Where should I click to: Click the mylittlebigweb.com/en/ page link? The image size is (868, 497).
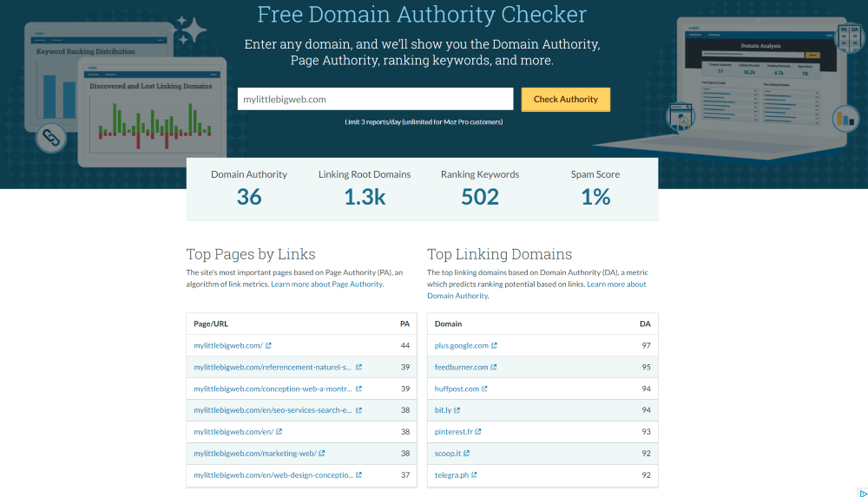[233, 432]
